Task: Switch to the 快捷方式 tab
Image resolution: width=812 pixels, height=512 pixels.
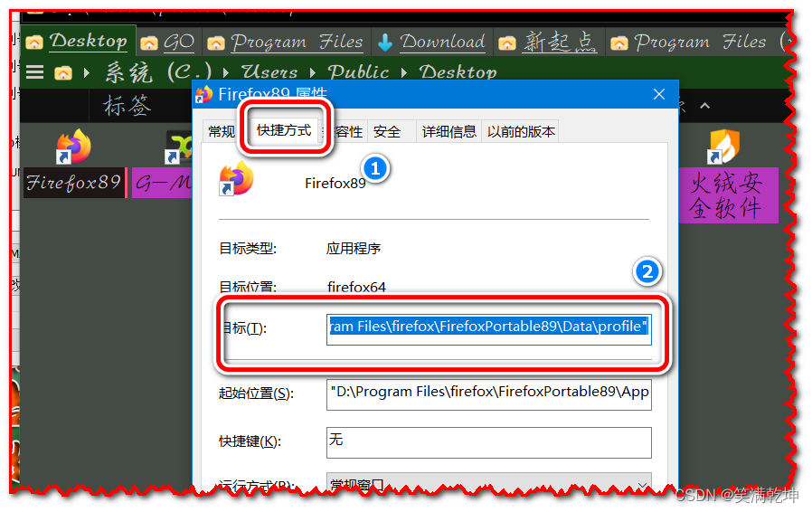Action: [x=284, y=129]
